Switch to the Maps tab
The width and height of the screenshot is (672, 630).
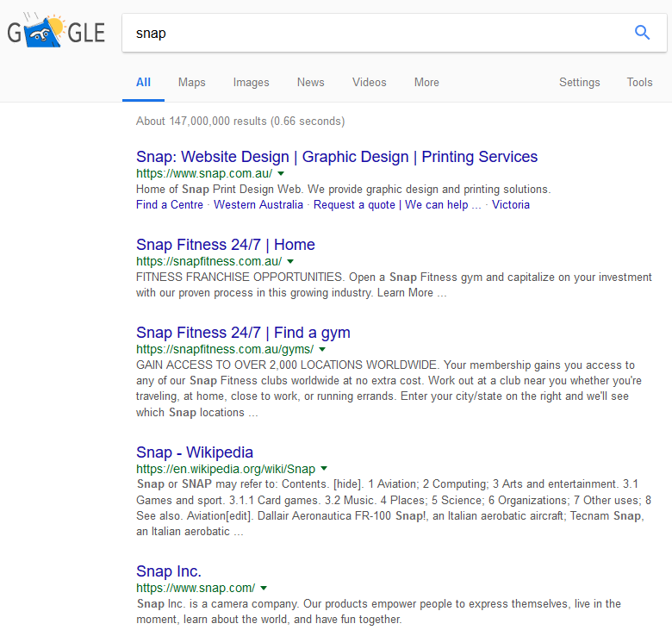191,83
